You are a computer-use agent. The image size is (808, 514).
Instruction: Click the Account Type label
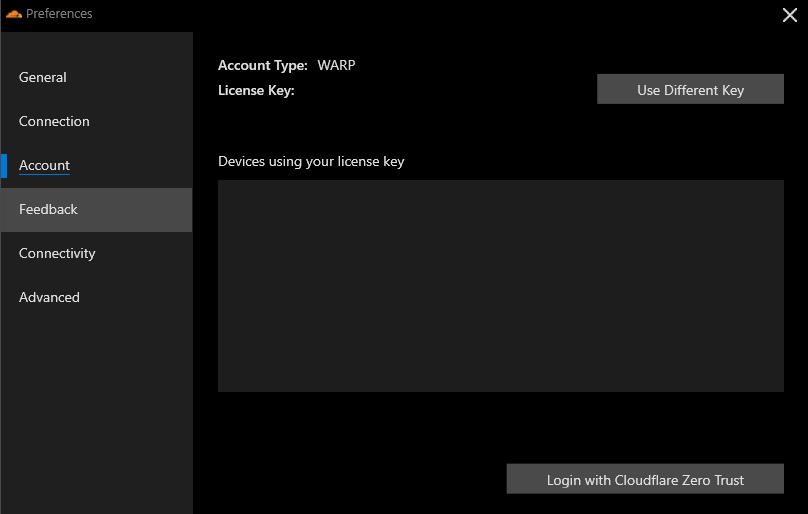click(263, 65)
